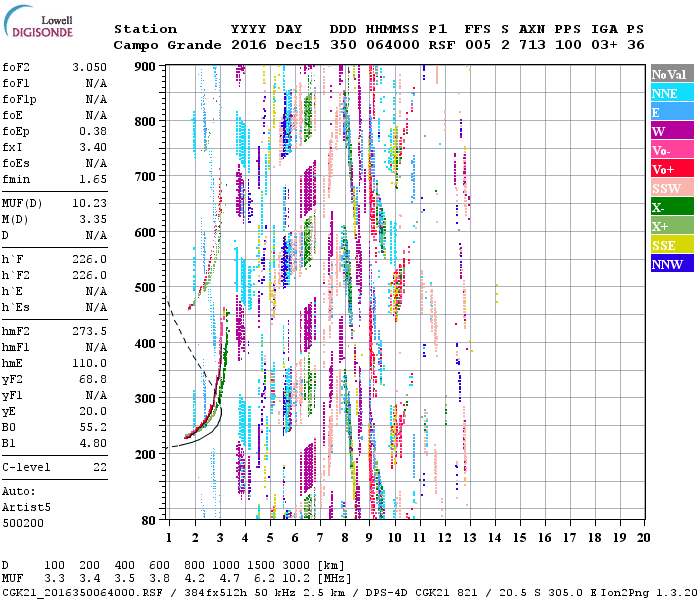Select the Vo- pink legend swatch
Viewport: 700px width, 600px height.
pos(672,150)
